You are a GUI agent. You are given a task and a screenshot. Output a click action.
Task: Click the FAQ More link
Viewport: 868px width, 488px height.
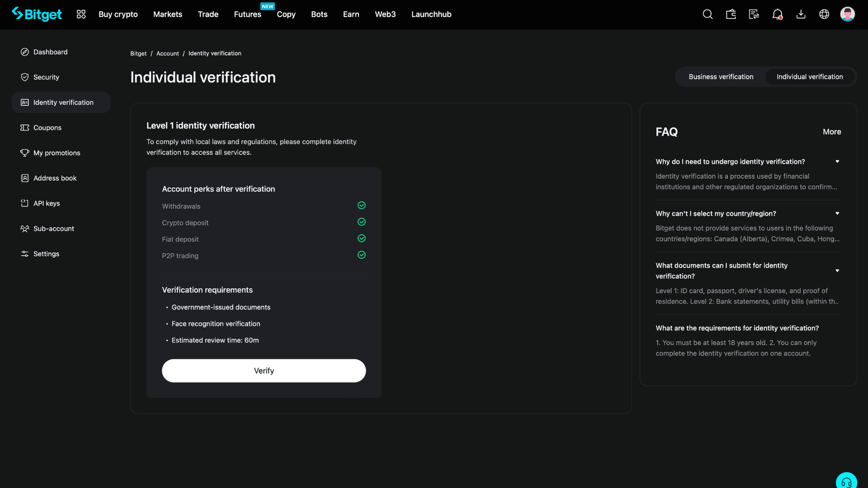[831, 132]
